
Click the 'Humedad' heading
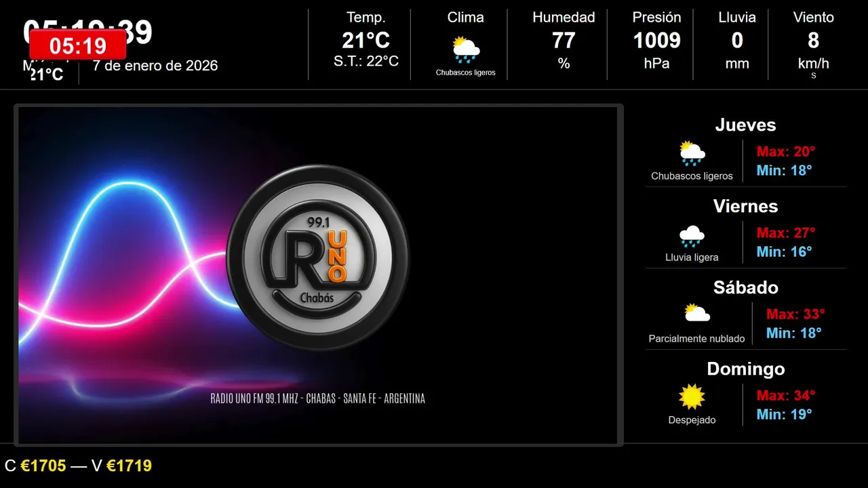(564, 18)
